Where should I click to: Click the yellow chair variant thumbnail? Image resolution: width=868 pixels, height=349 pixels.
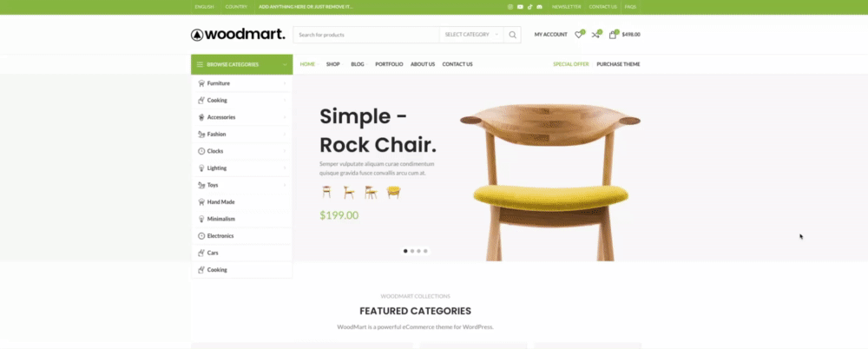[393, 192]
